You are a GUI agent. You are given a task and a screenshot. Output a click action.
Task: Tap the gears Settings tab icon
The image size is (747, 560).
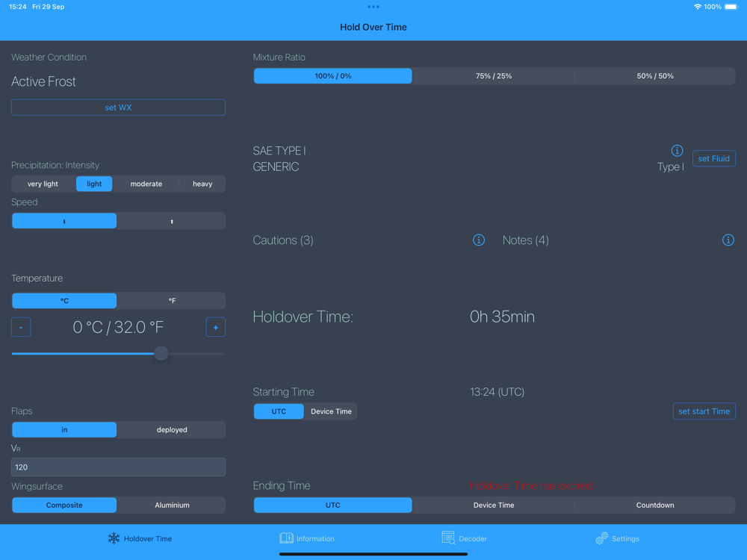coord(601,538)
